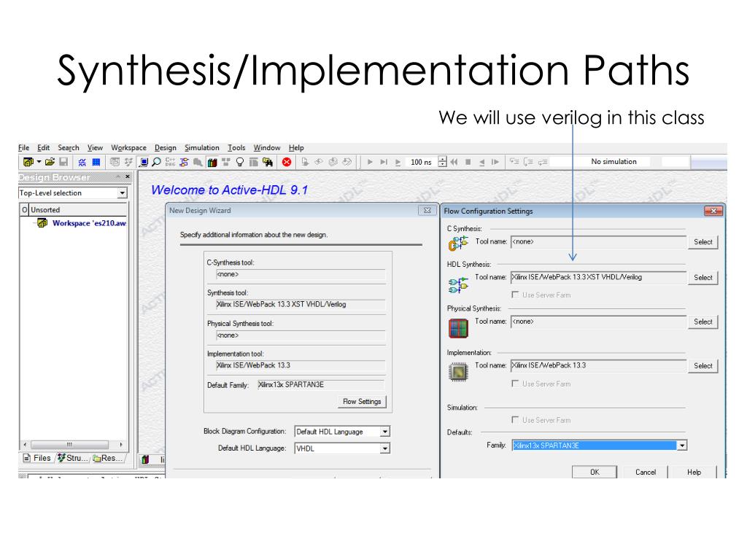Click the C++ debug toolbar icon
The image size is (747, 560).
point(170,162)
